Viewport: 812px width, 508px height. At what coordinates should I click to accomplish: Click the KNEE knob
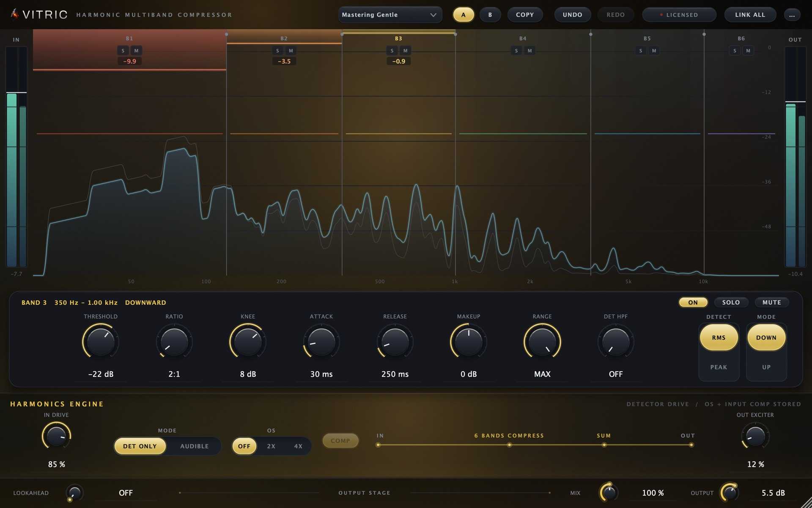coord(248,342)
